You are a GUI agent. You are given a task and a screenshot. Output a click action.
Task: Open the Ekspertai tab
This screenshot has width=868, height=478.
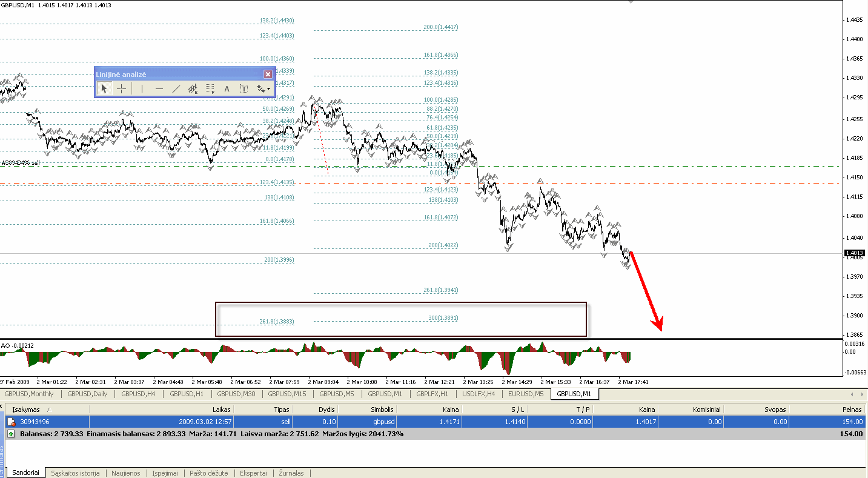pos(253,473)
